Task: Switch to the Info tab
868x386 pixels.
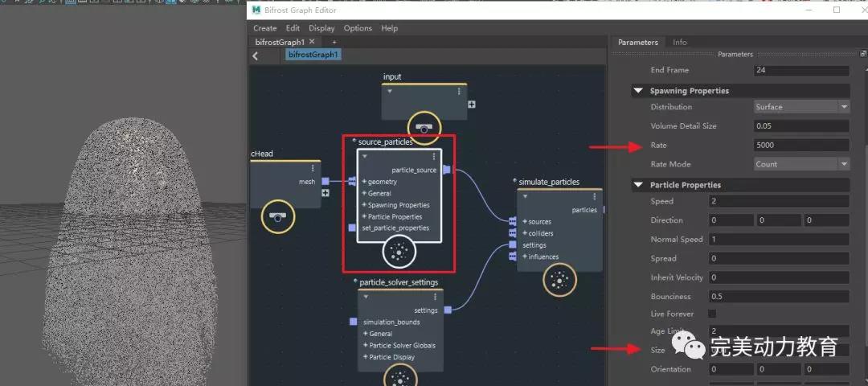Action: (679, 42)
